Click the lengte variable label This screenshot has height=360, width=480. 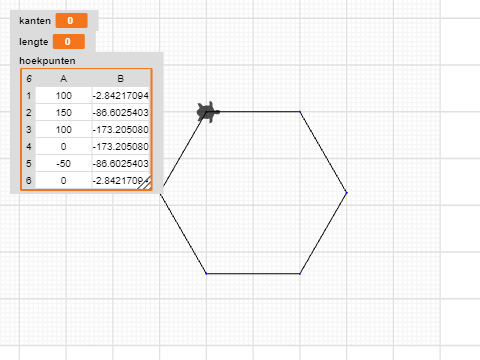(x=34, y=42)
